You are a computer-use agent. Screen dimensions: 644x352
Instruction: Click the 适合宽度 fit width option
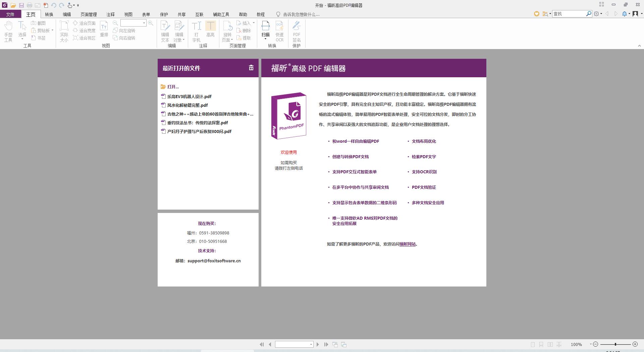(x=84, y=31)
